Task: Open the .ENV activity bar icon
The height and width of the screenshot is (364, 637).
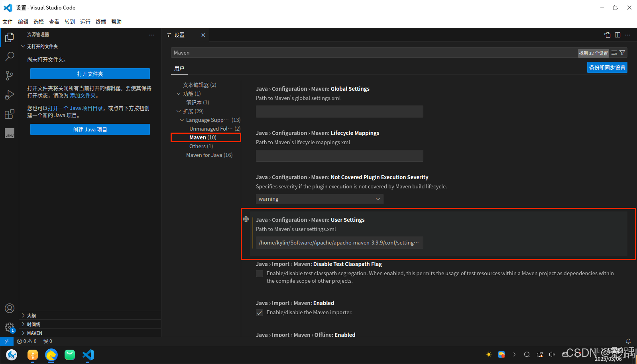Action: [x=10, y=133]
